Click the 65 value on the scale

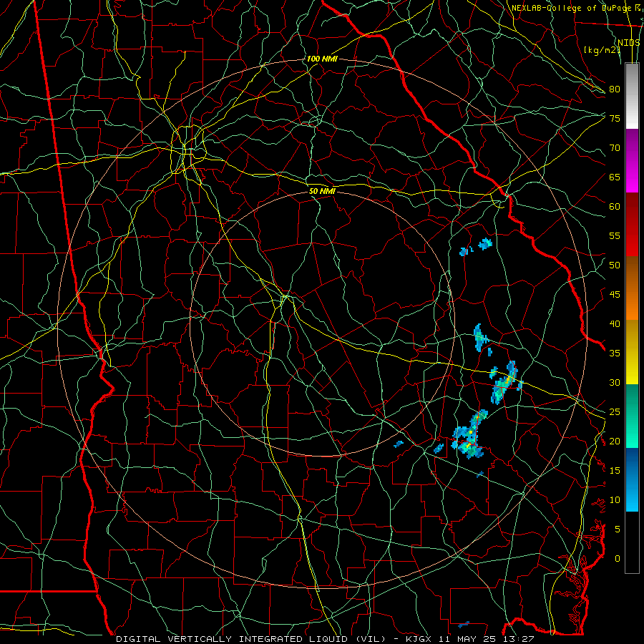[615, 177]
